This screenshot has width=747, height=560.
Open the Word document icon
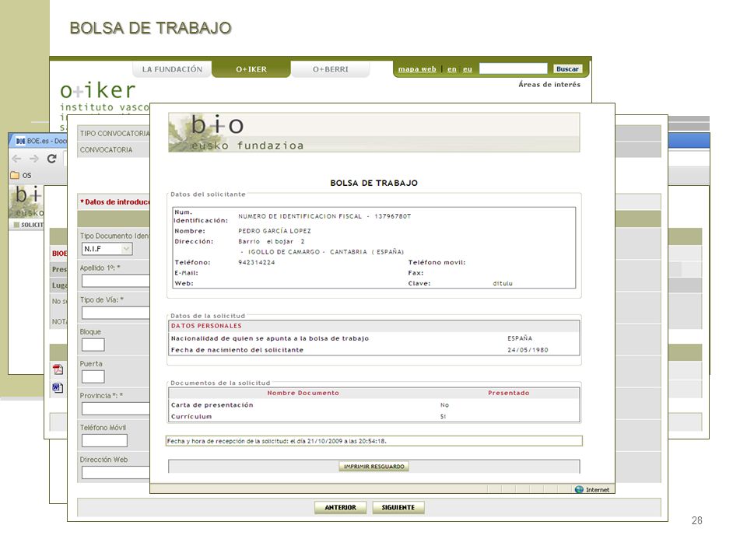tap(58, 388)
